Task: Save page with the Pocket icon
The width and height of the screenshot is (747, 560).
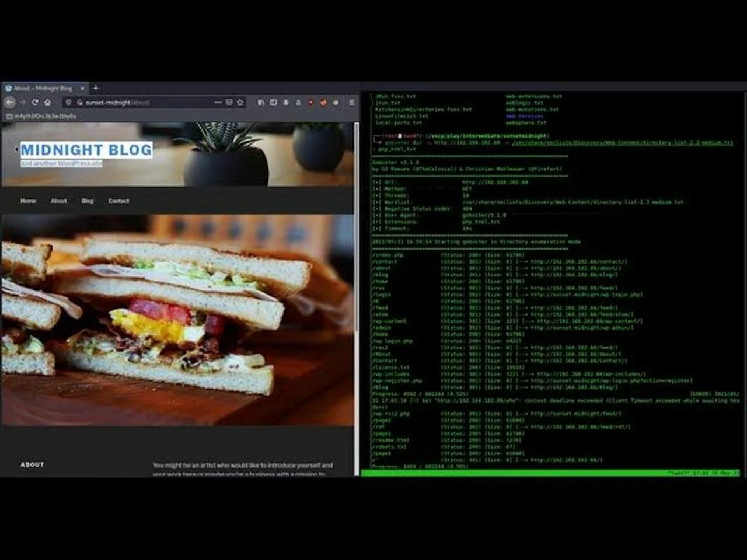Action: [229, 102]
